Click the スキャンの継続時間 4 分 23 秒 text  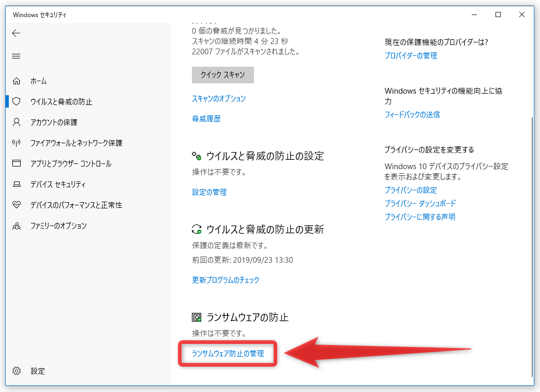pos(240,41)
